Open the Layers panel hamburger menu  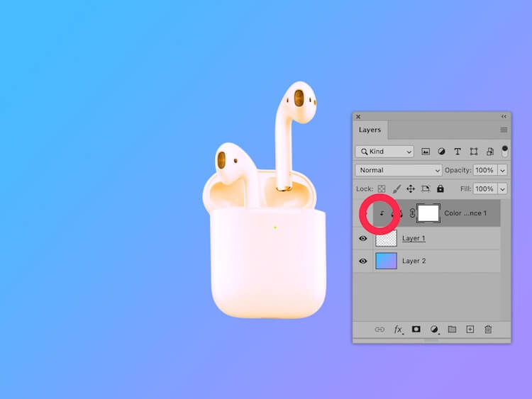(504, 130)
